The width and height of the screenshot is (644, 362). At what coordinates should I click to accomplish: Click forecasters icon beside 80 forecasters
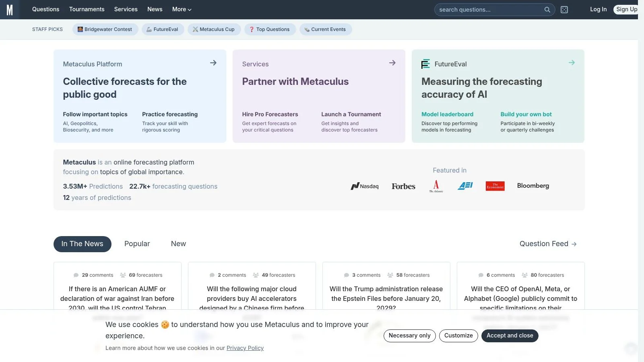525,275
